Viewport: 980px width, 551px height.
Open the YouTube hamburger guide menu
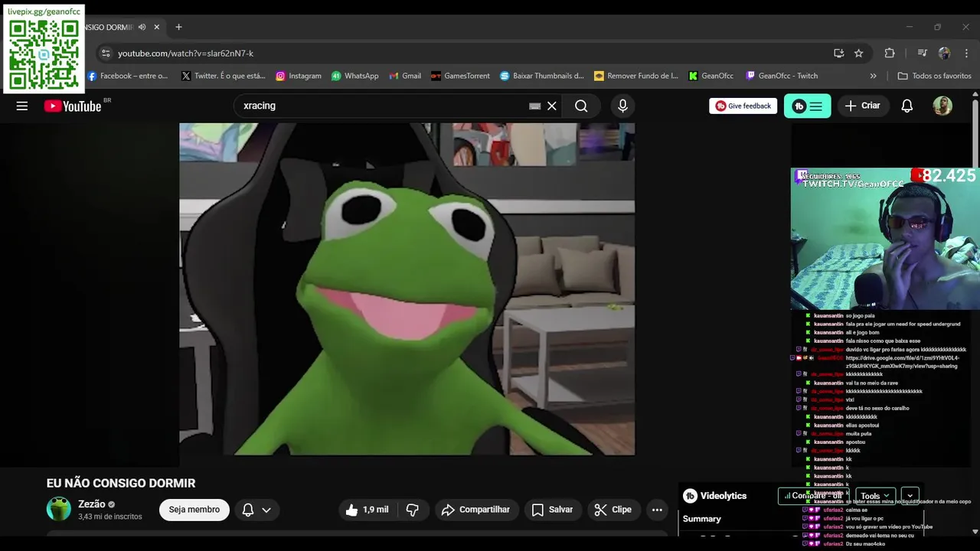click(22, 106)
